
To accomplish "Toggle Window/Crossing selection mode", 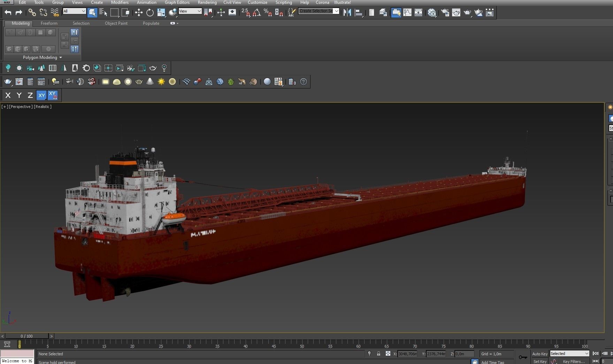I will click(x=125, y=13).
